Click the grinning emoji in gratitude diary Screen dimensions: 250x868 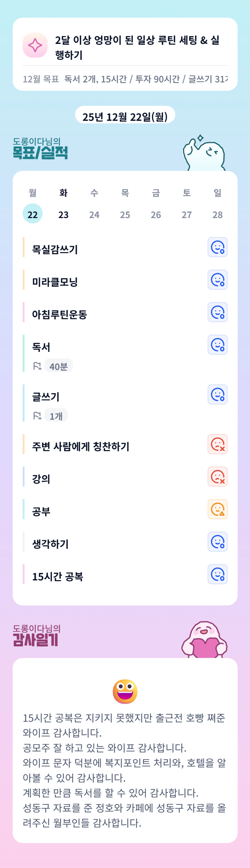tap(125, 691)
